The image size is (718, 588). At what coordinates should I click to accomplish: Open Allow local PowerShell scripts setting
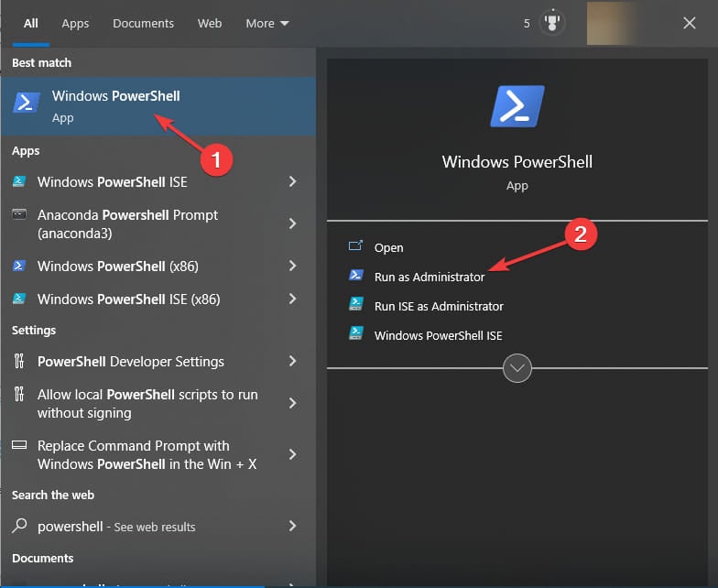pos(147,404)
